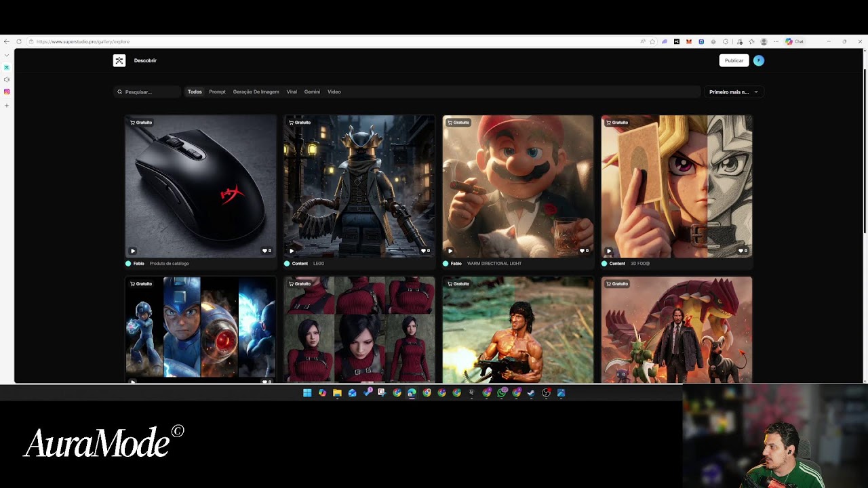Click Gratuito badge on the Mega Man card
The width and height of the screenshot is (868, 488).
click(141, 284)
